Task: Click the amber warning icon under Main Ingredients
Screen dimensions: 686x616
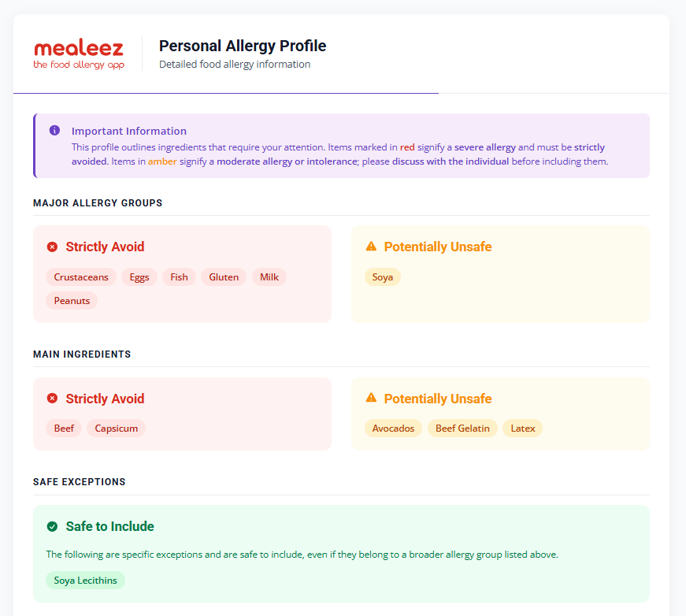Action: pyautogui.click(x=371, y=399)
